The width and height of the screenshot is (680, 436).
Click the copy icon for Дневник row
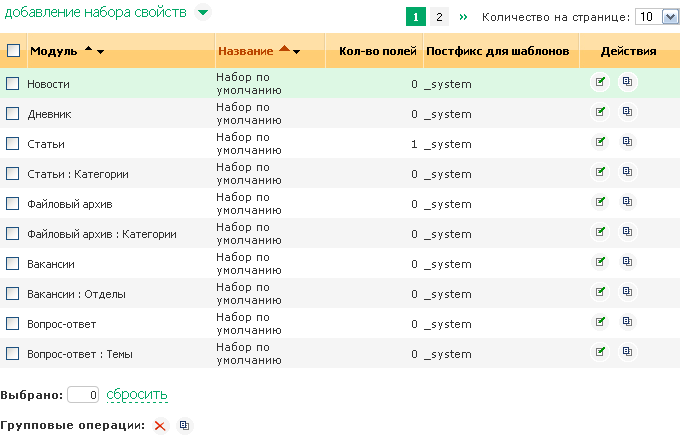(627, 112)
